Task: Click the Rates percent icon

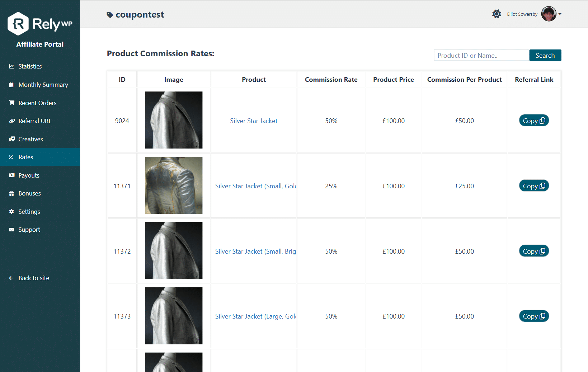Action: coord(11,157)
